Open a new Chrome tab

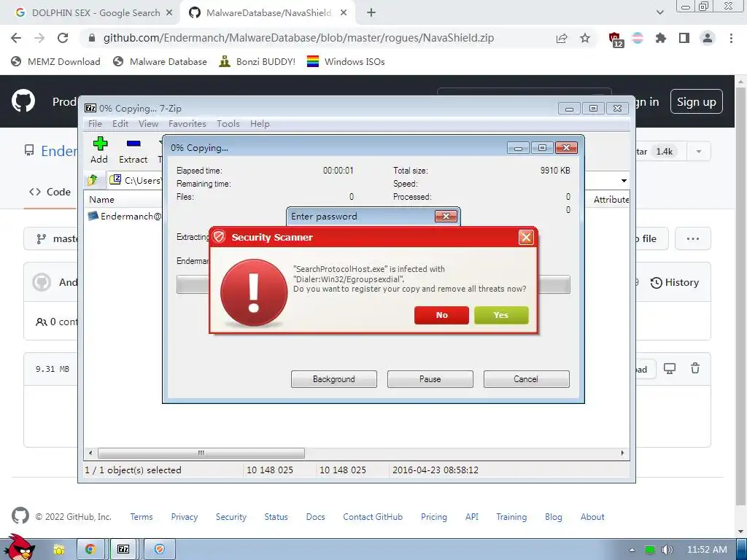[x=371, y=13]
